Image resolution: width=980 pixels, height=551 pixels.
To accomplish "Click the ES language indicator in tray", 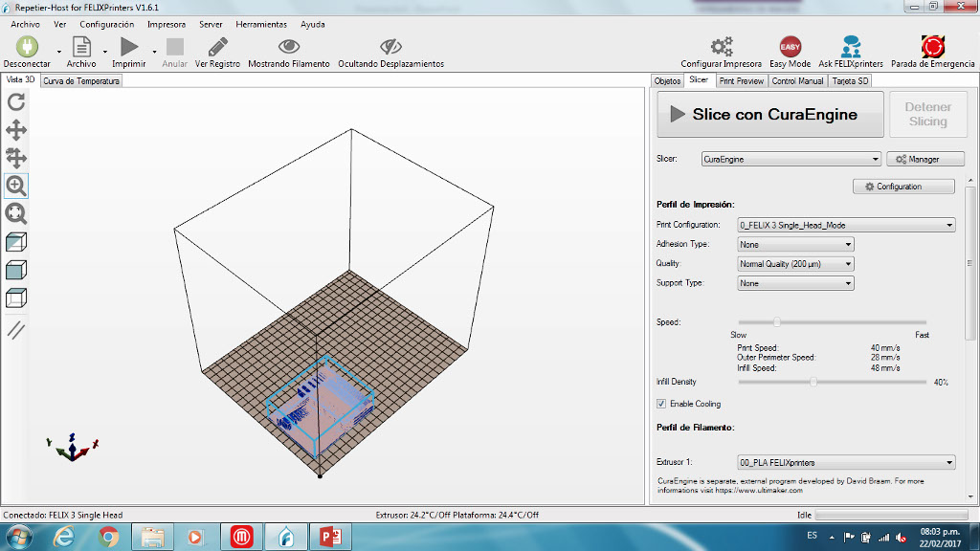I will click(x=812, y=536).
